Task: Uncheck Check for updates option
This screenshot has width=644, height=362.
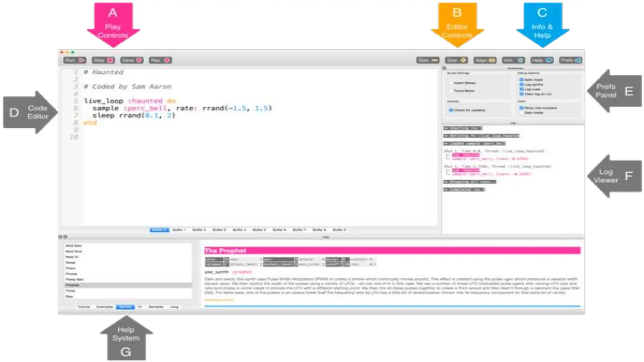Action: click(x=451, y=110)
